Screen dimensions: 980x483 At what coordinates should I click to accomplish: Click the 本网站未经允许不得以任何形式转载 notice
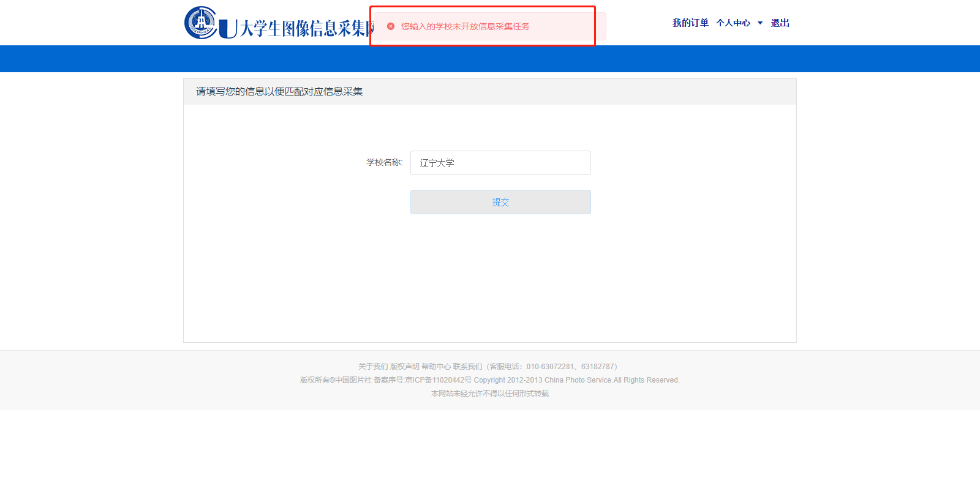pos(490,394)
